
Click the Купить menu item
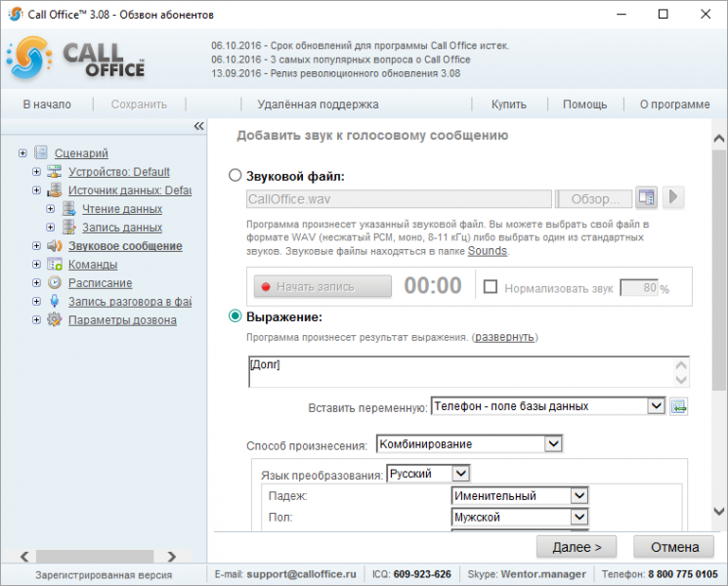coord(509,105)
